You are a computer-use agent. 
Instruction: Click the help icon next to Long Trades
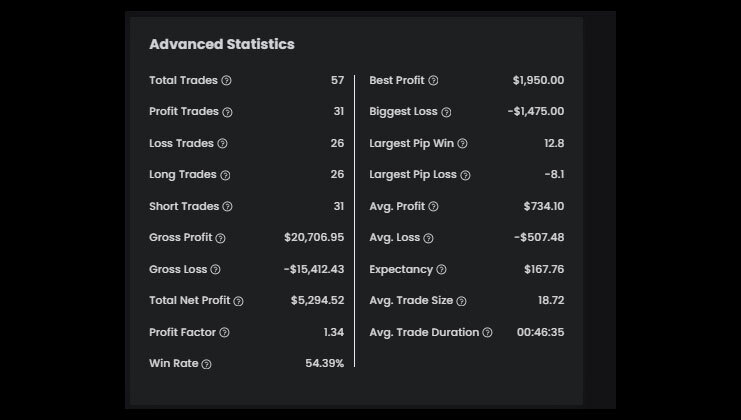tap(225, 175)
